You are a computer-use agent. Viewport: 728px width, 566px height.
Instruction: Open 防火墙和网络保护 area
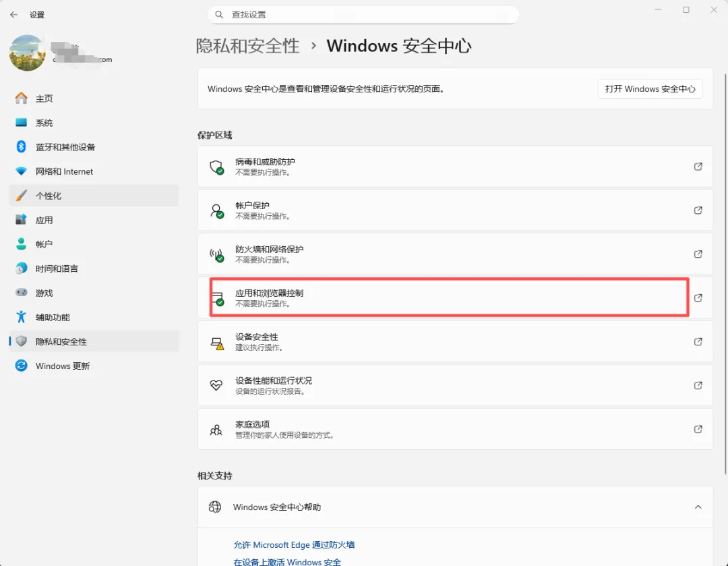(455, 254)
